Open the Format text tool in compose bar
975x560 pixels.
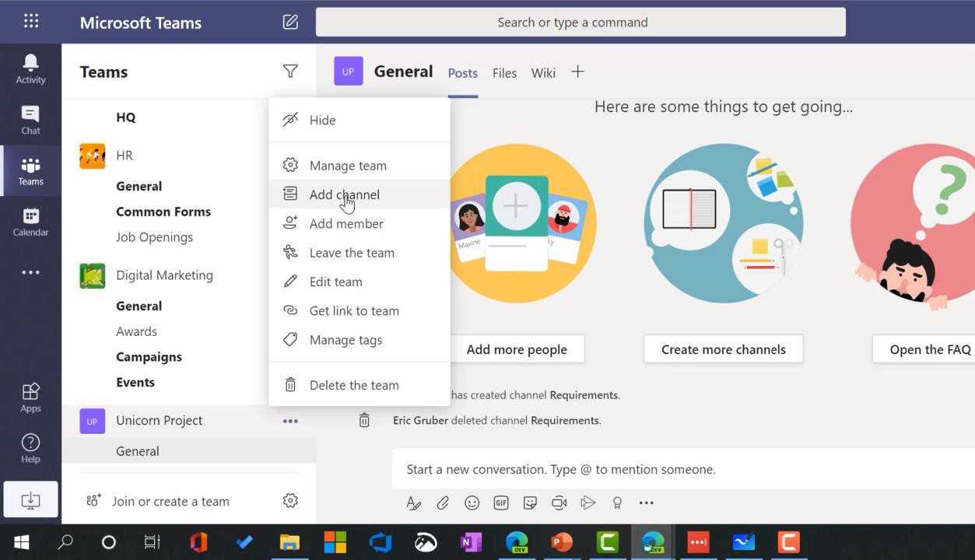click(x=414, y=503)
